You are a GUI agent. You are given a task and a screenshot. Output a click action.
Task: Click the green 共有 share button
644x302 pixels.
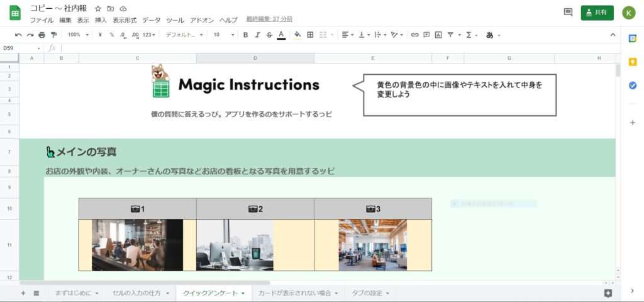597,12
